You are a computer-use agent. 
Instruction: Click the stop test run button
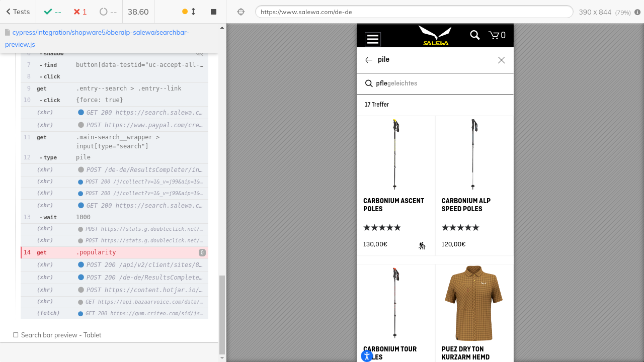pyautogui.click(x=213, y=12)
